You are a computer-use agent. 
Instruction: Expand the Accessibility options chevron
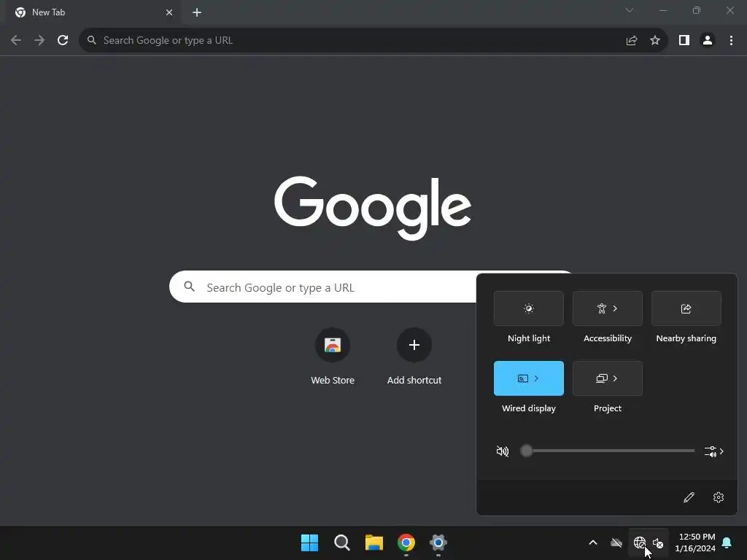(x=616, y=308)
